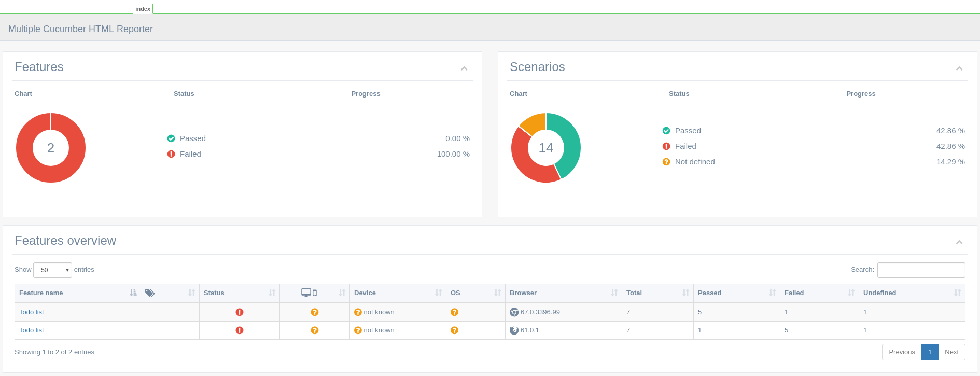Screen dimensions: 980x376
Task: Open the first Todo list feature link
Action: coord(32,312)
